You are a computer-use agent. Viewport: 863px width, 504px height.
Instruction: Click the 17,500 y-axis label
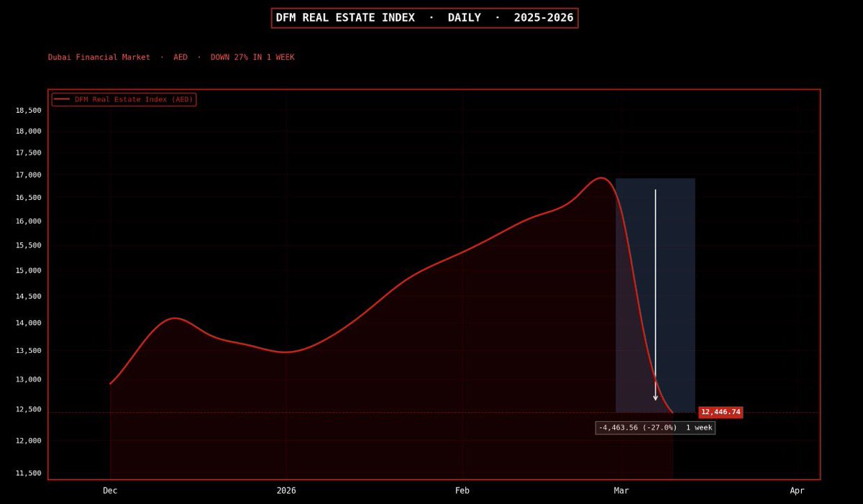(28, 153)
